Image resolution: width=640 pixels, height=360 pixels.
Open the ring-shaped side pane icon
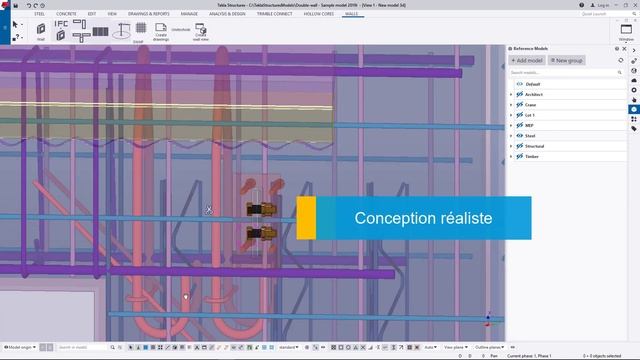click(634, 90)
